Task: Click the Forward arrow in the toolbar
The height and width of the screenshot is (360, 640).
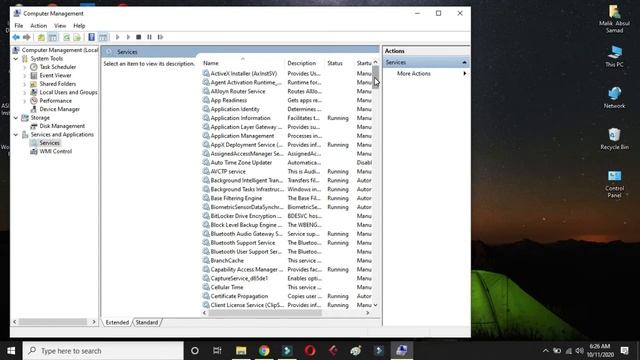Action: (27, 37)
